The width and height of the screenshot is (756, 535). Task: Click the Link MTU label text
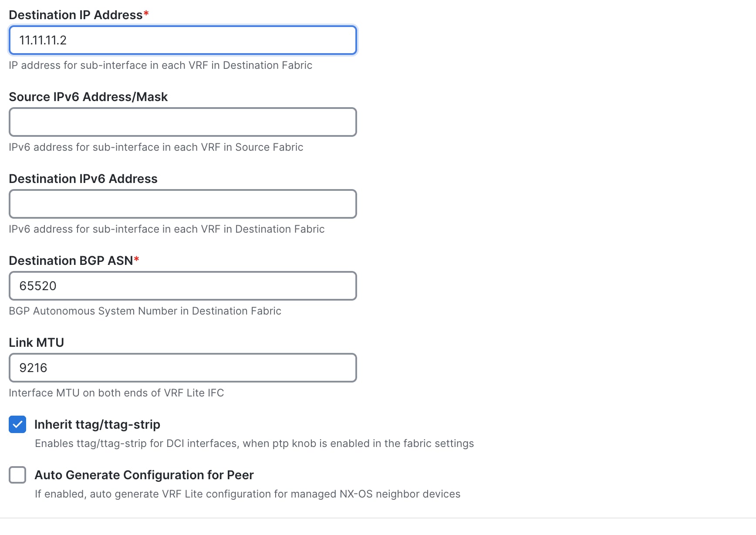[x=36, y=342]
